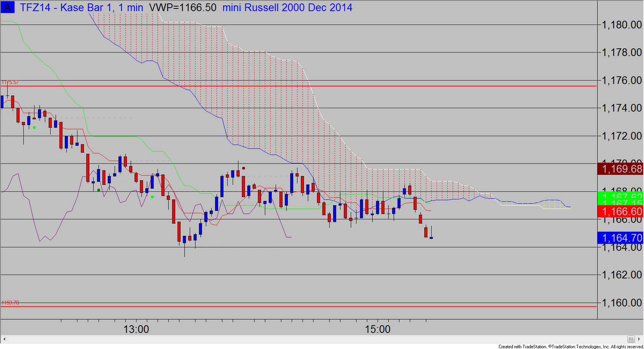Click the 1,160.00 price axis label

coord(622,303)
